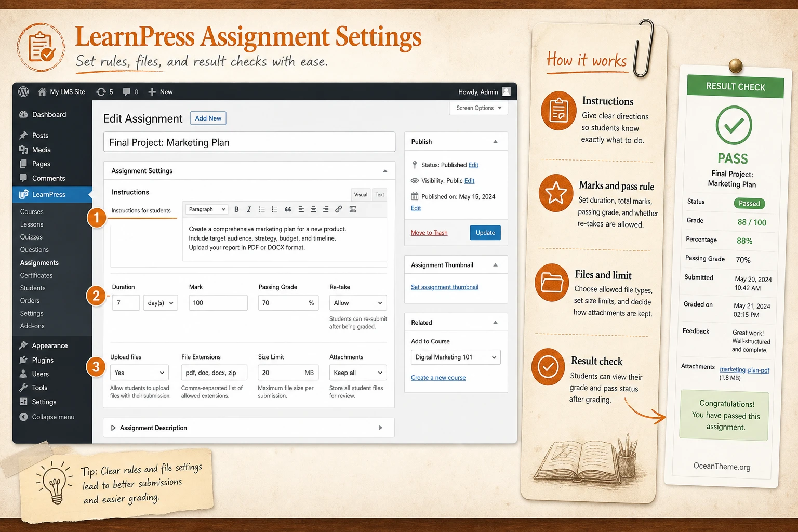Open the day(s) duration unit dropdown

pos(161,303)
